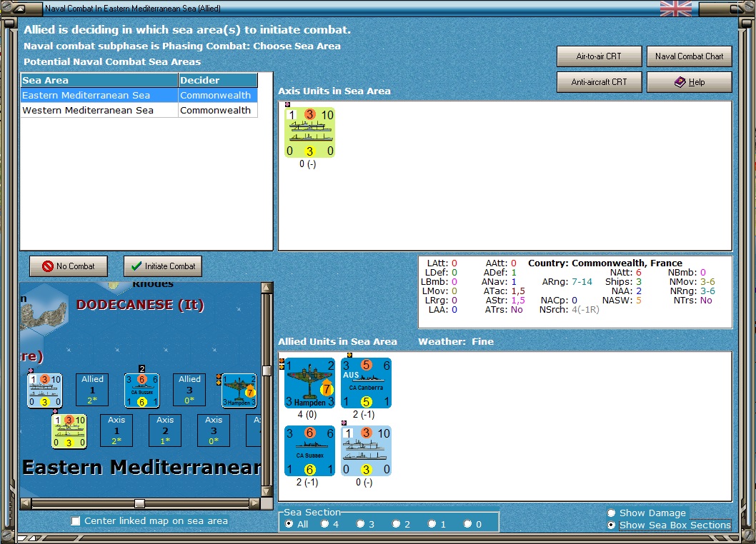Select Western Mediterranean Sea row
The height and width of the screenshot is (544, 756).
139,110
